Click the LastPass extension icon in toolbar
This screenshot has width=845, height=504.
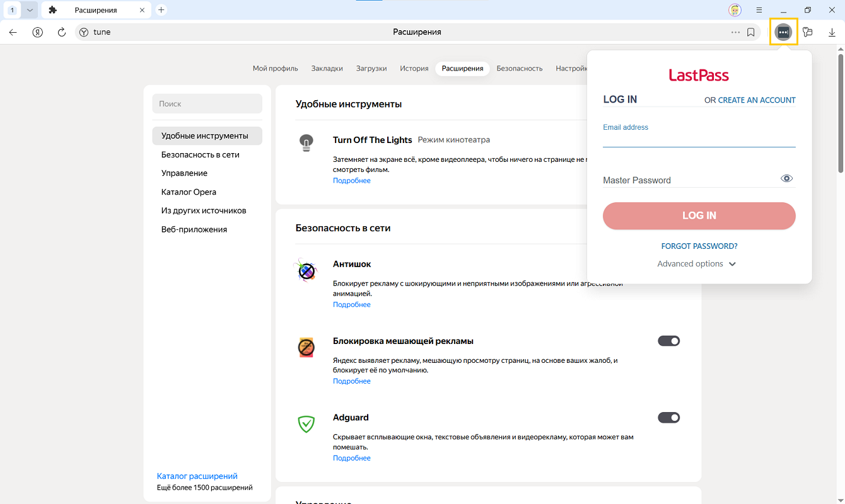coord(783,32)
